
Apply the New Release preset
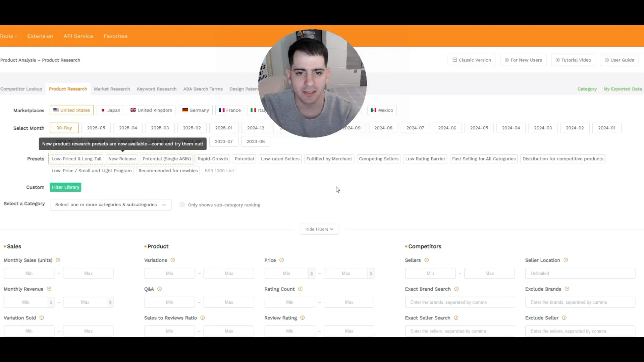click(x=122, y=159)
